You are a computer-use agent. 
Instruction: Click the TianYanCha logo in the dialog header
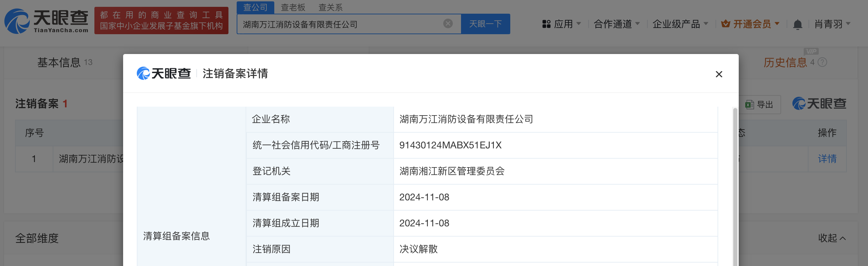click(x=163, y=73)
